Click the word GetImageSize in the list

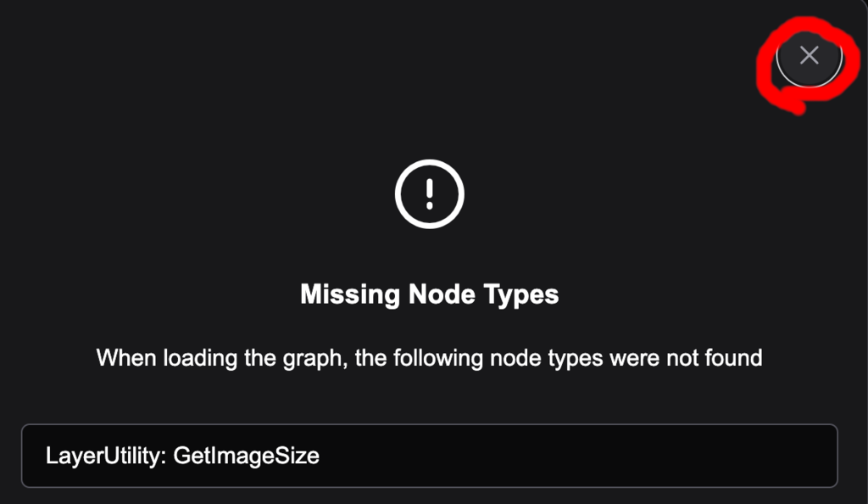pyautogui.click(x=247, y=456)
